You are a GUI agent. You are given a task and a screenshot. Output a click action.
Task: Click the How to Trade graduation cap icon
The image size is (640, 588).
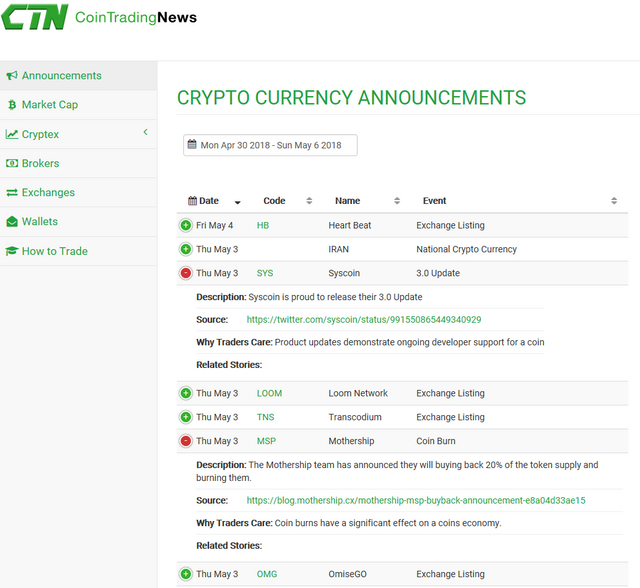click(x=12, y=251)
